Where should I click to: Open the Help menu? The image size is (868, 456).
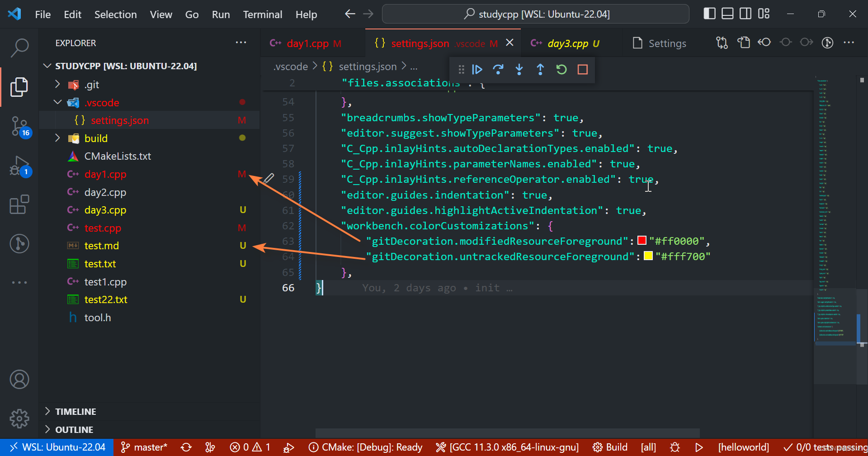[307, 14]
